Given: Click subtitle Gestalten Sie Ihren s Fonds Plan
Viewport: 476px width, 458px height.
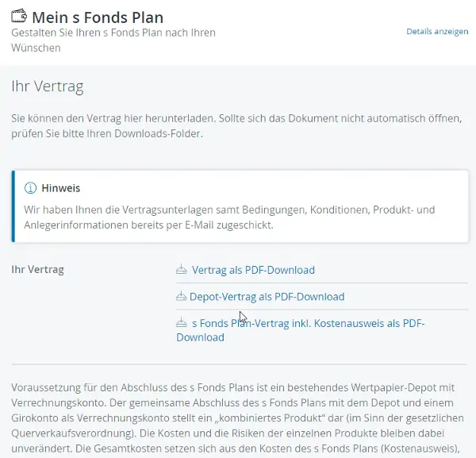Looking at the screenshot, I should (x=113, y=40).
